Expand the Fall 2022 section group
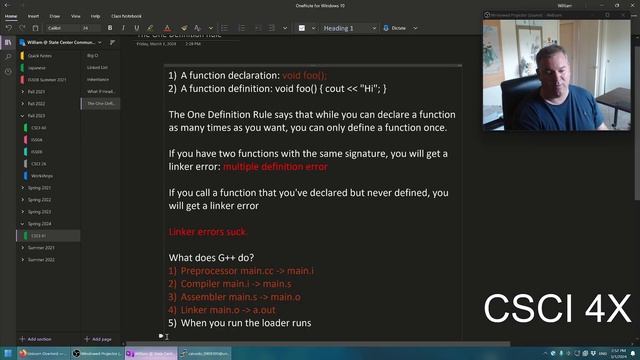Image resolution: width=640 pixels, height=360 pixels. click(x=22, y=104)
